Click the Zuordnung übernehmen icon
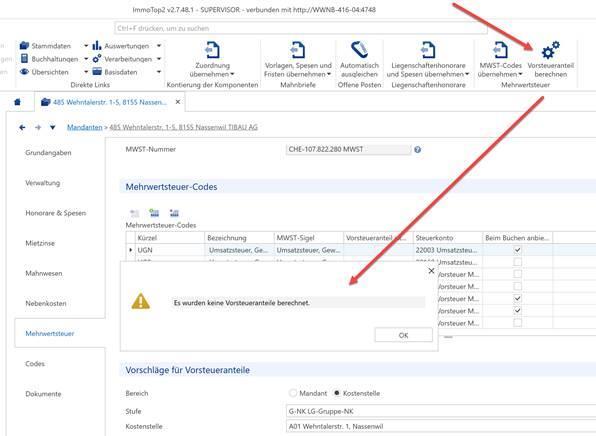The width and height of the screenshot is (596, 436). (212, 50)
